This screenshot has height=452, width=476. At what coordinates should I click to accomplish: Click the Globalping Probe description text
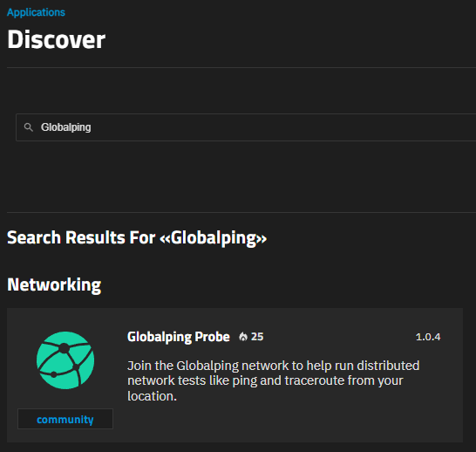[273, 381]
